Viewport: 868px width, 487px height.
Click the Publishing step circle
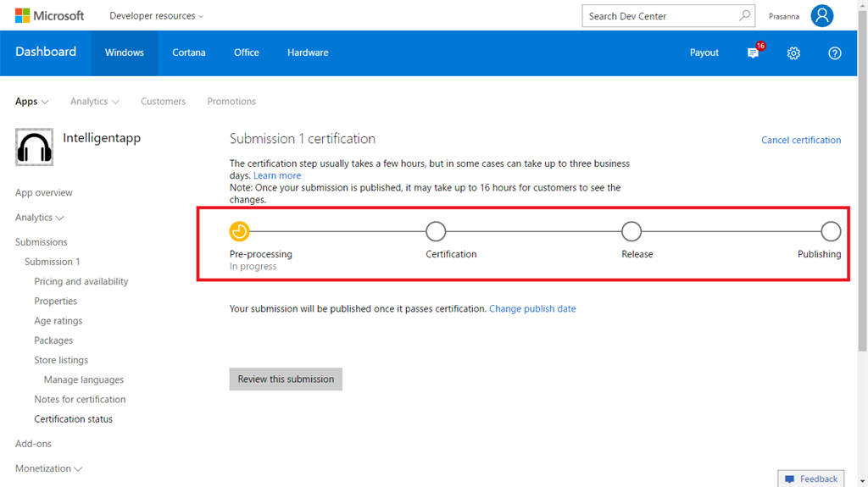831,231
